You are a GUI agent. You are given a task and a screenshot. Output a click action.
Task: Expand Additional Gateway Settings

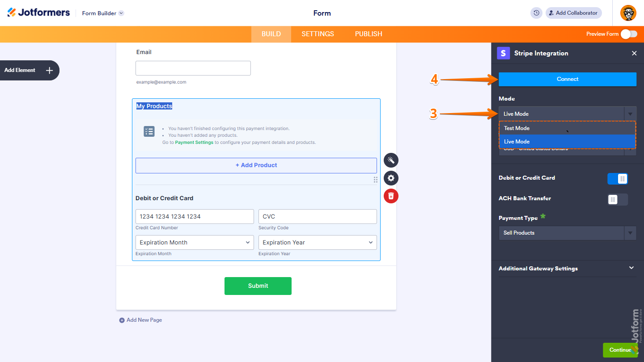[567, 269]
